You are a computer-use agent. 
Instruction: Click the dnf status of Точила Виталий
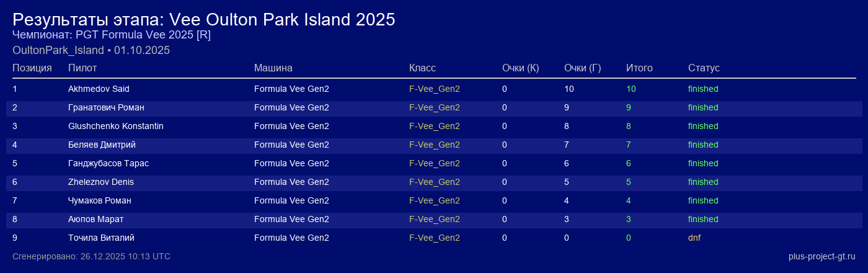(694, 238)
